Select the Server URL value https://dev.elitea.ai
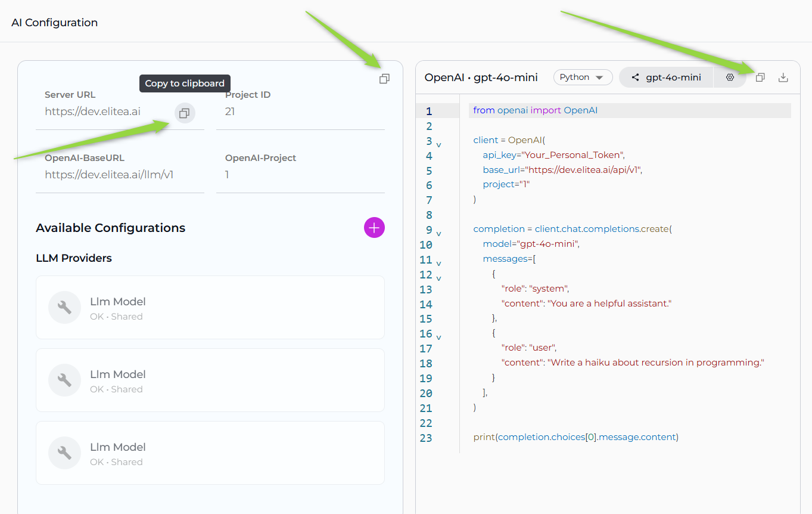Viewport: 812px width, 514px height. tap(92, 111)
